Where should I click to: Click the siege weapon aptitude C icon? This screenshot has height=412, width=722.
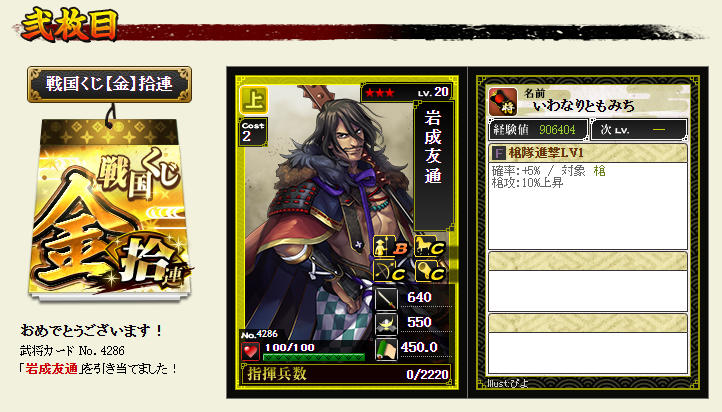[x=431, y=272]
